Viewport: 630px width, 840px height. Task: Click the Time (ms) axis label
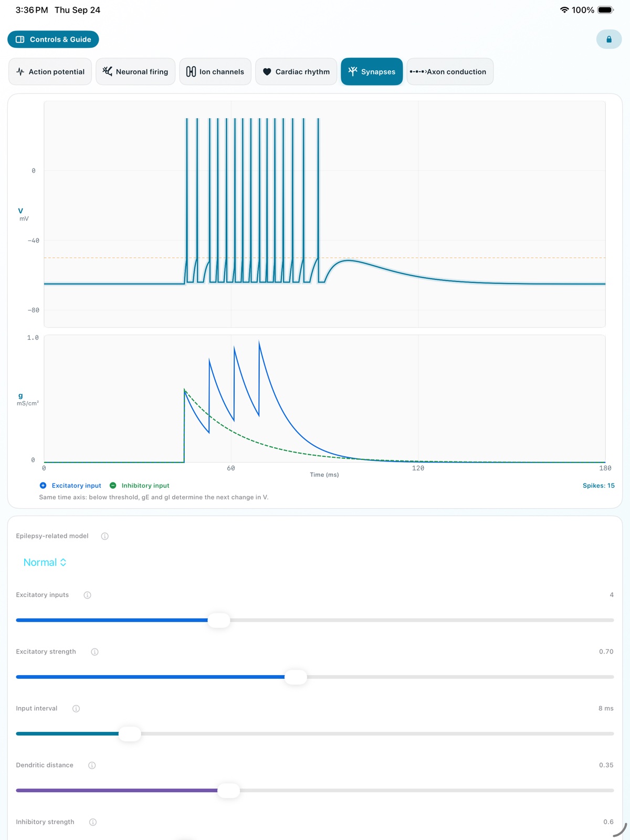point(324,475)
